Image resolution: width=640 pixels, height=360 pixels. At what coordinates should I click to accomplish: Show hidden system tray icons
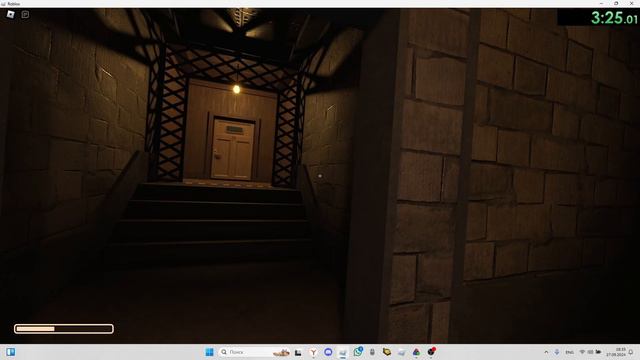pyautogui.click(x=546, y=352)
